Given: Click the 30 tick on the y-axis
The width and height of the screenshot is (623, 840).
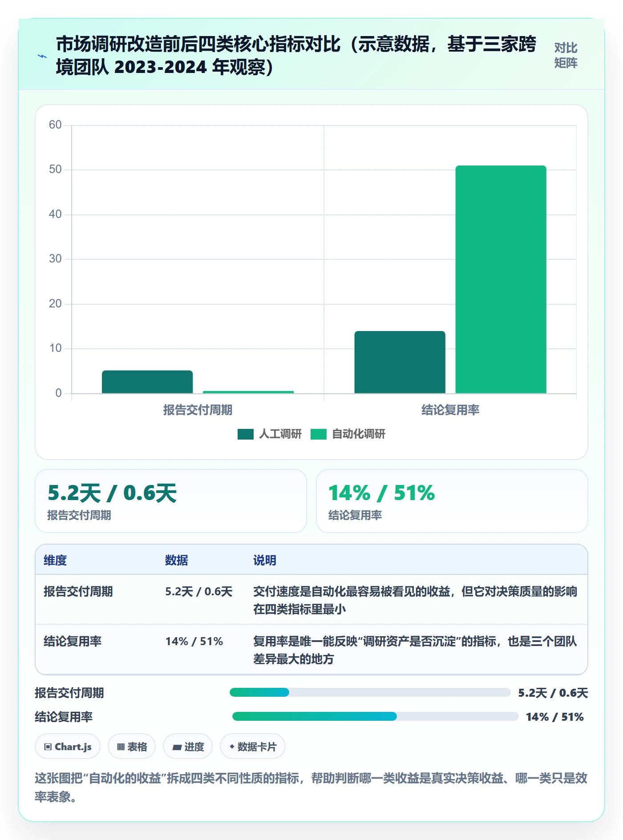Looking at the screenshot, I should pos(55,259).
